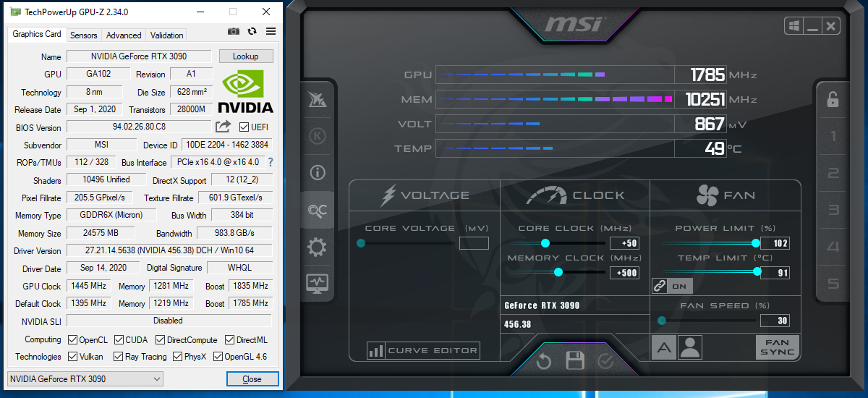Click the FAN section fan icon
868x398 pixels.
point(707,195)
